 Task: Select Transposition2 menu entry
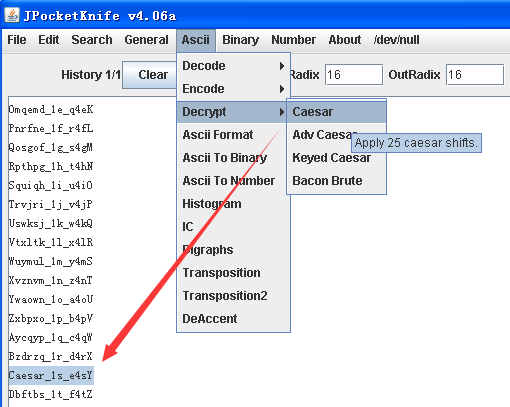[233, 296]
